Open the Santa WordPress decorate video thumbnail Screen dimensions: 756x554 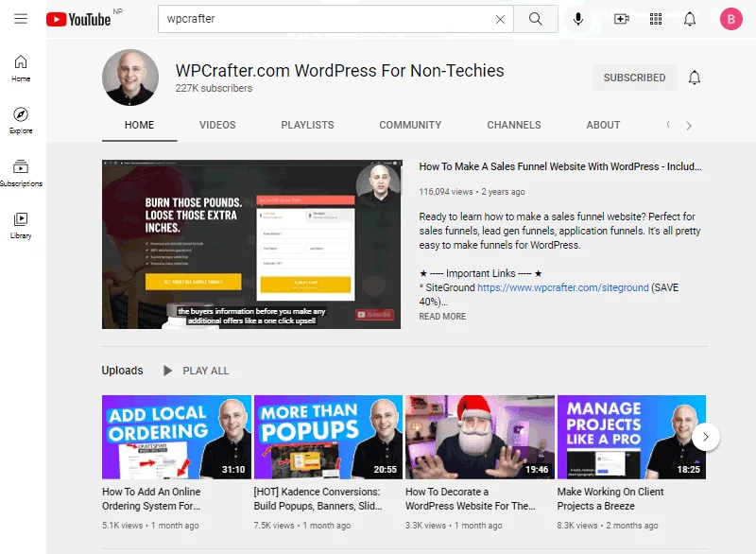point(480,438)
